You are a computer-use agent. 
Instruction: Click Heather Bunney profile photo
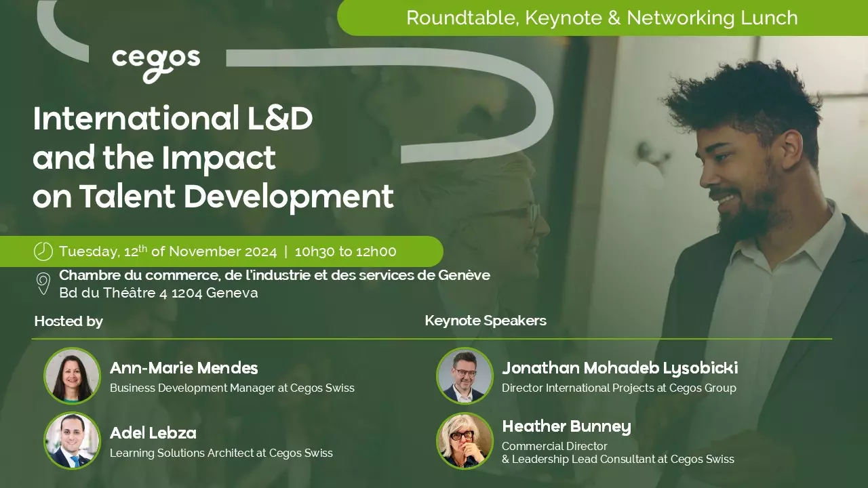(x=465, y=441)
